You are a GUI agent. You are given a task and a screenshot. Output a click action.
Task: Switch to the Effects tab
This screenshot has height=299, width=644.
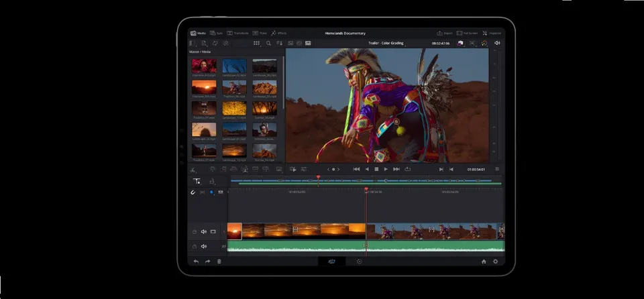pos(278,34)
